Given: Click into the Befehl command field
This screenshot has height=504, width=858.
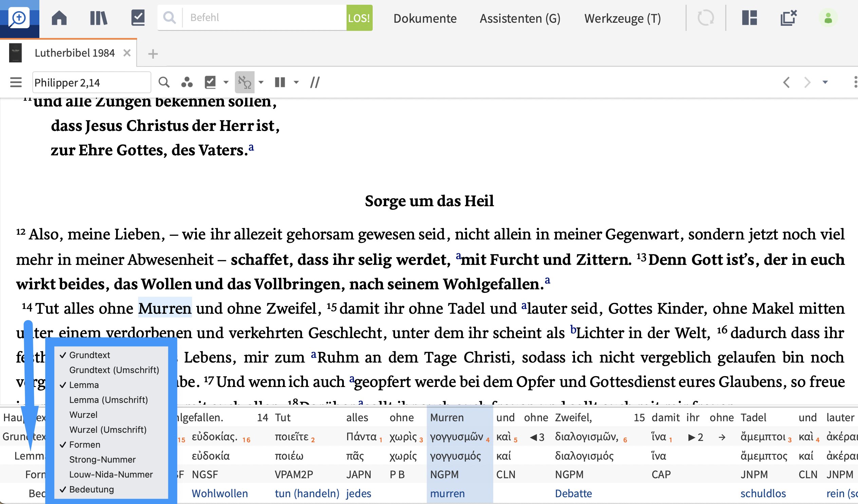Looking at the screenshot, I should 264,17.
